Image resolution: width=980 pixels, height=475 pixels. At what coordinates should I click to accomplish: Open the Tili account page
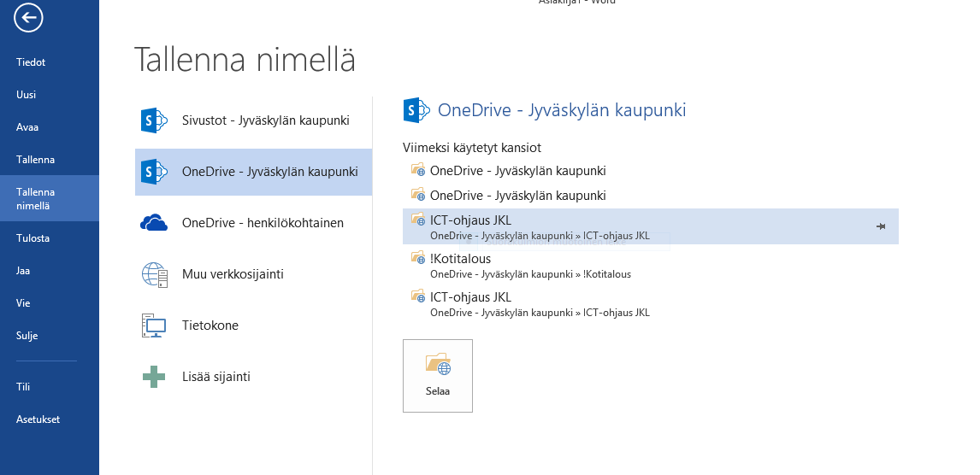click(x=23, y=387)
